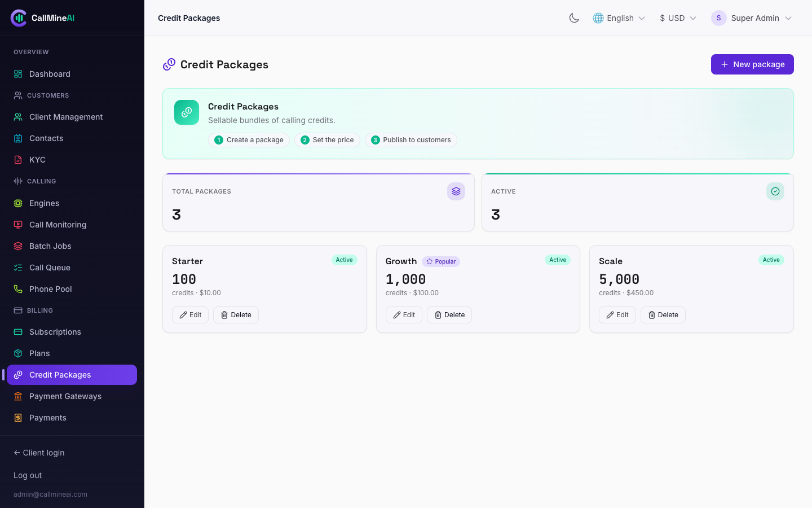Open Payment Gateways
This screenshot has height=508, width=812.
72,396
